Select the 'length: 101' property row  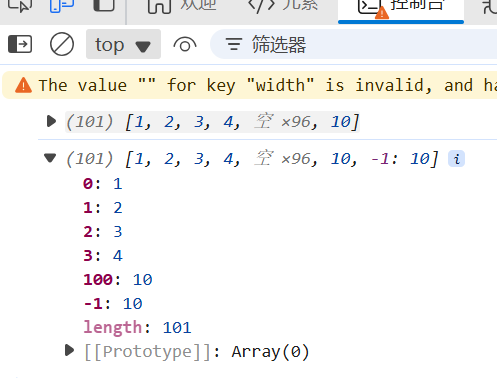(137, 327)
